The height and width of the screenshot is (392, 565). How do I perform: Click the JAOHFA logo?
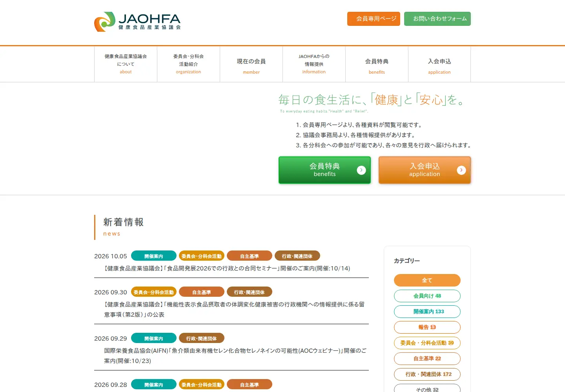137,22
